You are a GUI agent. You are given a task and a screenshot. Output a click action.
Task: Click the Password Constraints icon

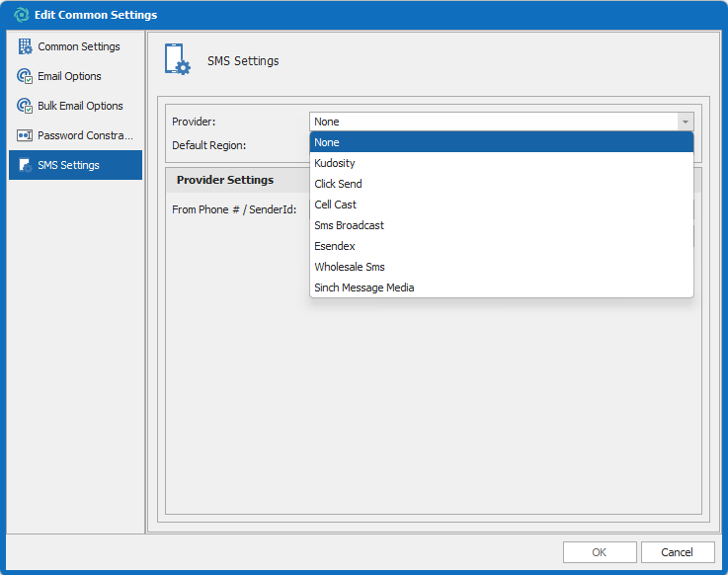pyautogui.click(x=25, y=135)
